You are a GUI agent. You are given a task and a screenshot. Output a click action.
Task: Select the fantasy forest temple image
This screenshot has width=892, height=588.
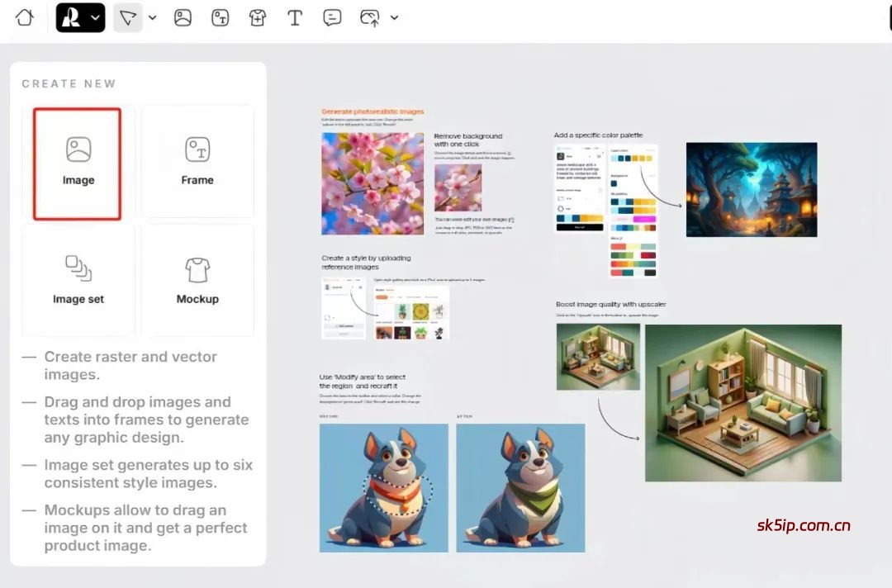coord(751,189)
